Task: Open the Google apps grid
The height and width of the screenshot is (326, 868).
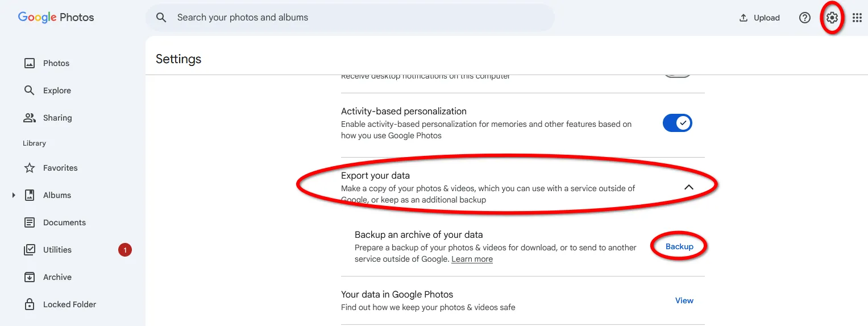Action: (x=857, y=18)
